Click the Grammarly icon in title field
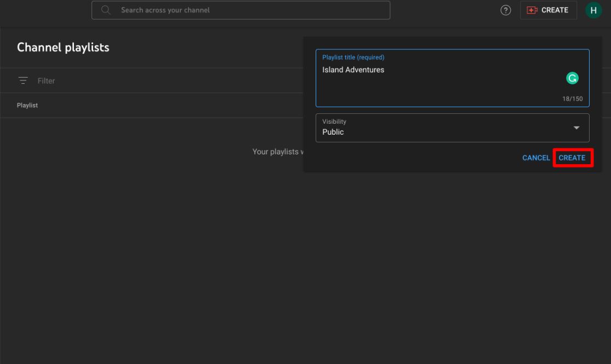The height and width of the screenshot is (364, 611). [572, 78]
